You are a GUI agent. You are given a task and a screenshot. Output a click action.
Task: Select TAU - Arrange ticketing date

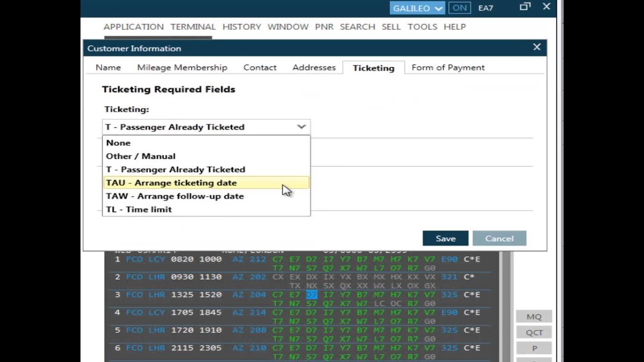point(206,183)
